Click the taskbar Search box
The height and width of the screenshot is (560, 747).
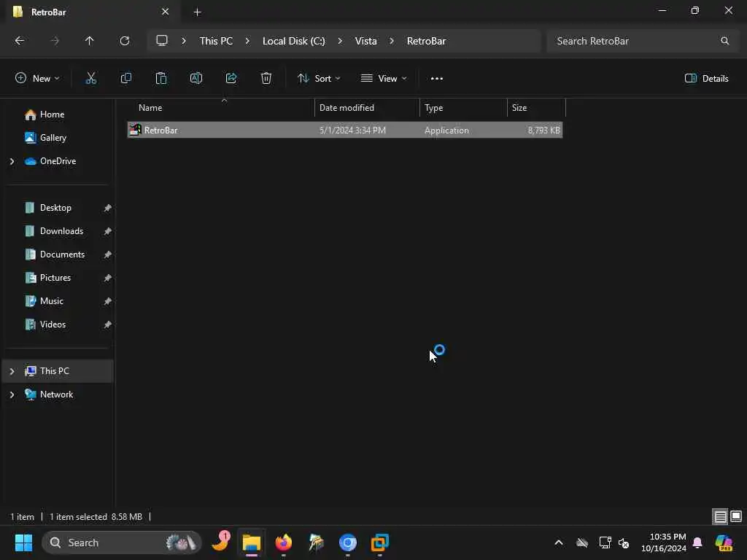click(122, 542)
